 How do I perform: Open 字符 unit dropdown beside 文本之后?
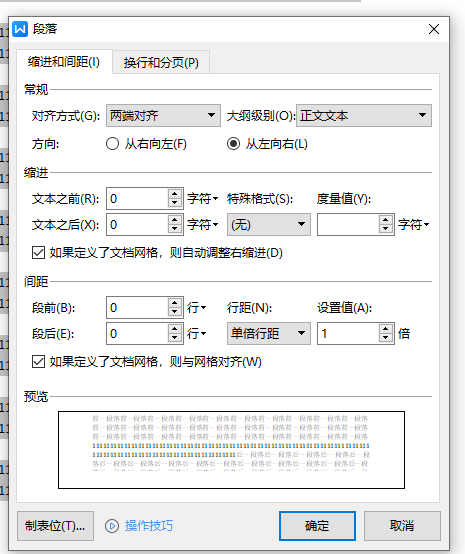pyautogui.click(x=202, y=224)
